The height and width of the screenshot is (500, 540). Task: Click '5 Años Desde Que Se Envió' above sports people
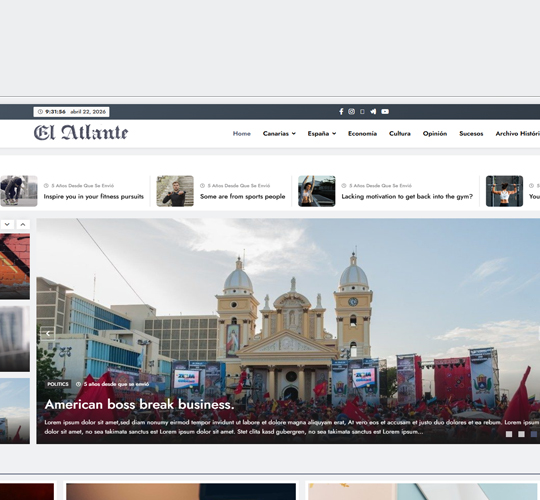click(x=239, y=186)
